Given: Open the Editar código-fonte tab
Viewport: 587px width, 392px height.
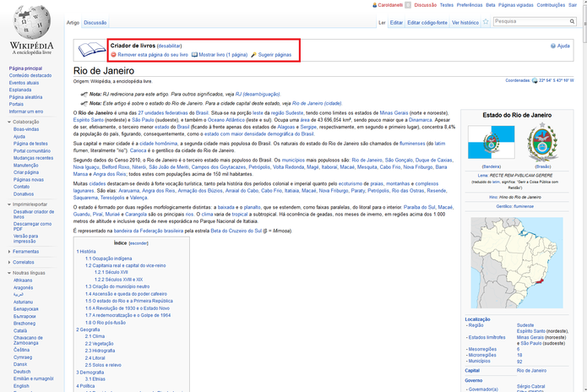Looking at the screenshot, I should (x=427, y=23).
